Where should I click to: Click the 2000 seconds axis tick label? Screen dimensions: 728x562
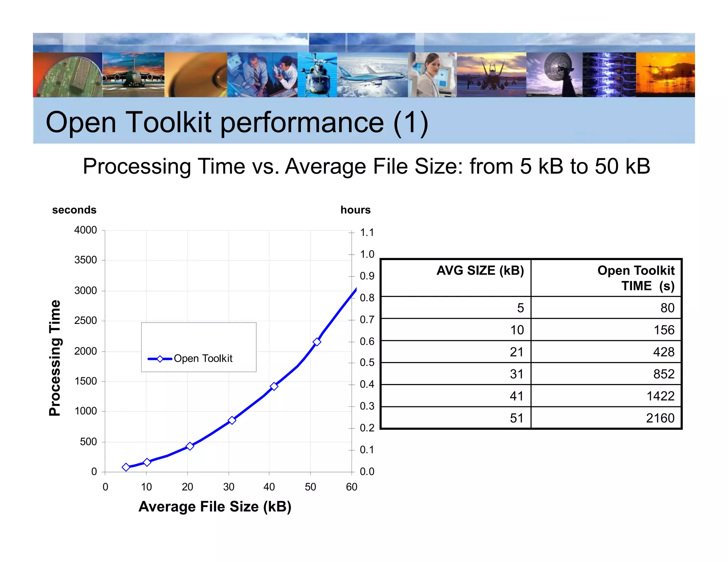pyautogui.click(x=85, y=351)
